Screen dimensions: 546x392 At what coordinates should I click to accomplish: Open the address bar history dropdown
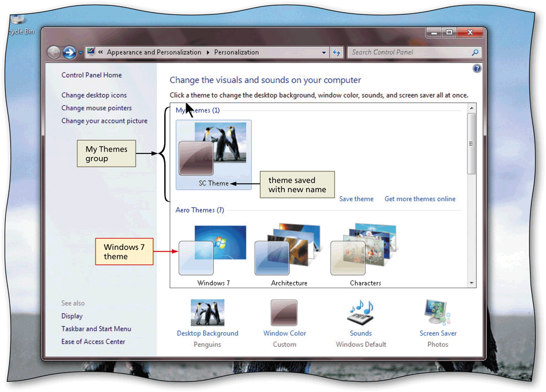click(x=324, y=53)
